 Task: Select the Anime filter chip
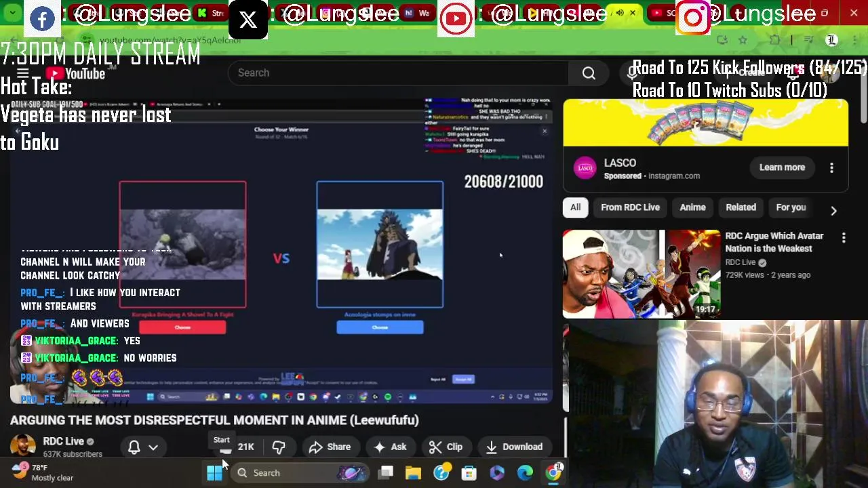(692, 207)
